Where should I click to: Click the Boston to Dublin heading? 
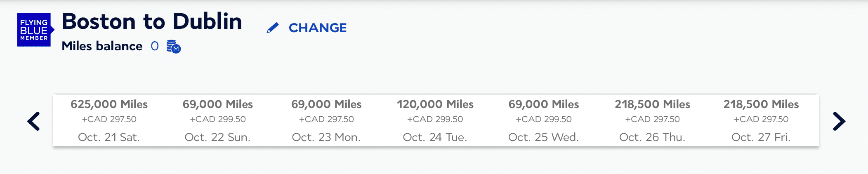tap(152, 21)
